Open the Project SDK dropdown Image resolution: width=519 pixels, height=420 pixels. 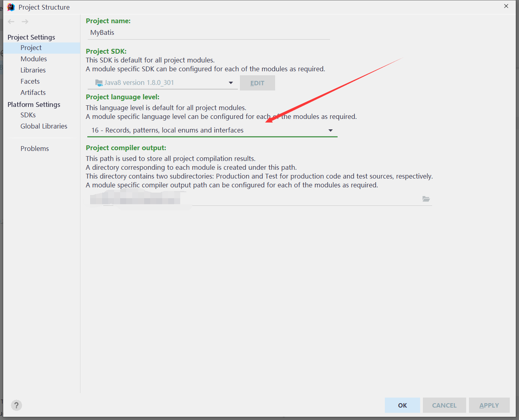pyautogui.click(x=162, y=82)
